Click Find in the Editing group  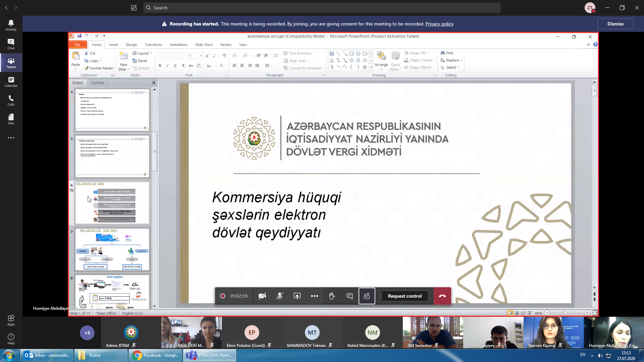pyautogui.click(x=447, y=53)
